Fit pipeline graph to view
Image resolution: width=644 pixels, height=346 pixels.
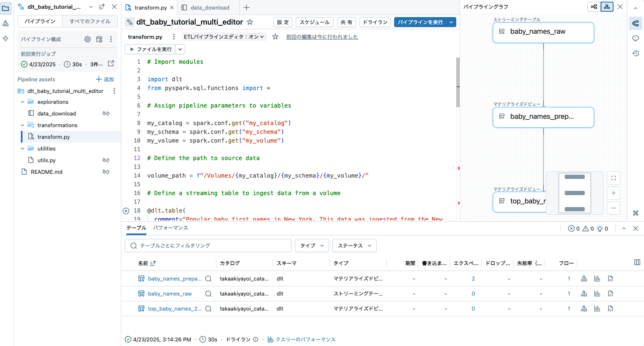pyautogui.click(x=613, y=178)
